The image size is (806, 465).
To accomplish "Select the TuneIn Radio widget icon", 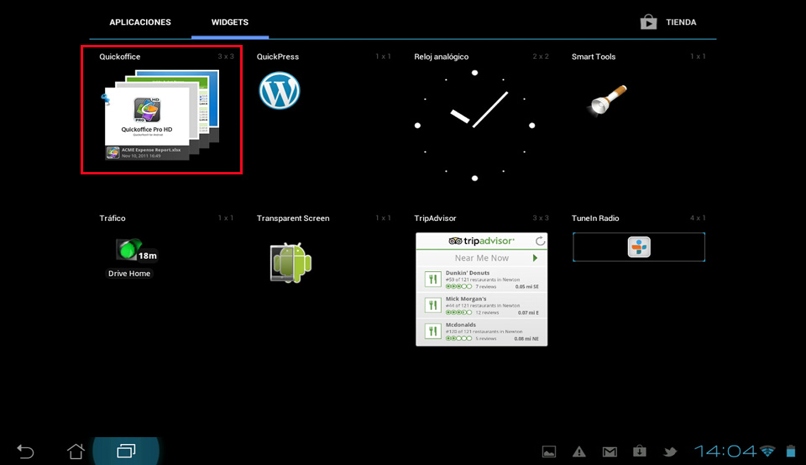I will click(639, 247).
